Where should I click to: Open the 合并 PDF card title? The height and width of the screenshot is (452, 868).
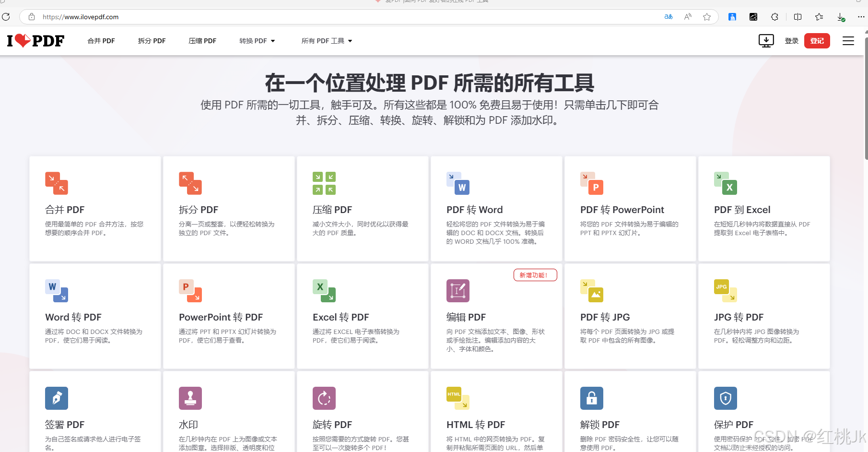point(65,210)
